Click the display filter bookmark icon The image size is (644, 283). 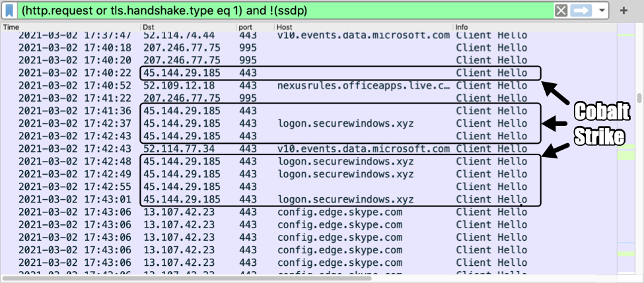[10, 11]
